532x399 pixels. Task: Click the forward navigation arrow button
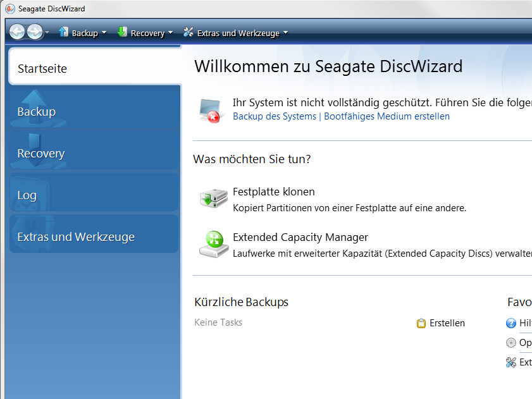coord(35,32)
